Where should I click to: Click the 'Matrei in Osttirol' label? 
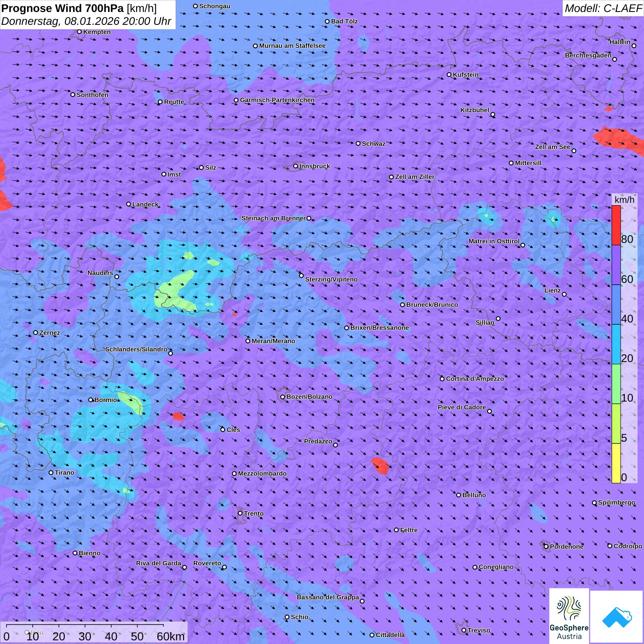(494, 241)
